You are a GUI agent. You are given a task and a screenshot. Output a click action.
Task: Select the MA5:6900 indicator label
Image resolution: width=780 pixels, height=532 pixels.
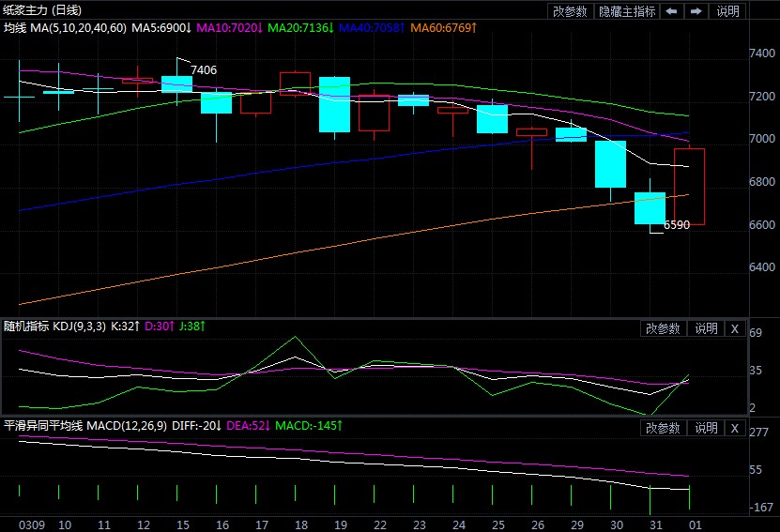click(165, 29)
